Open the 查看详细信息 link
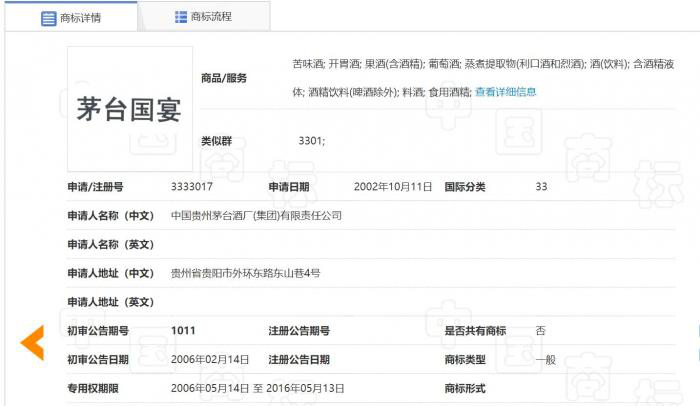700x406 pixels. point(505,92)
